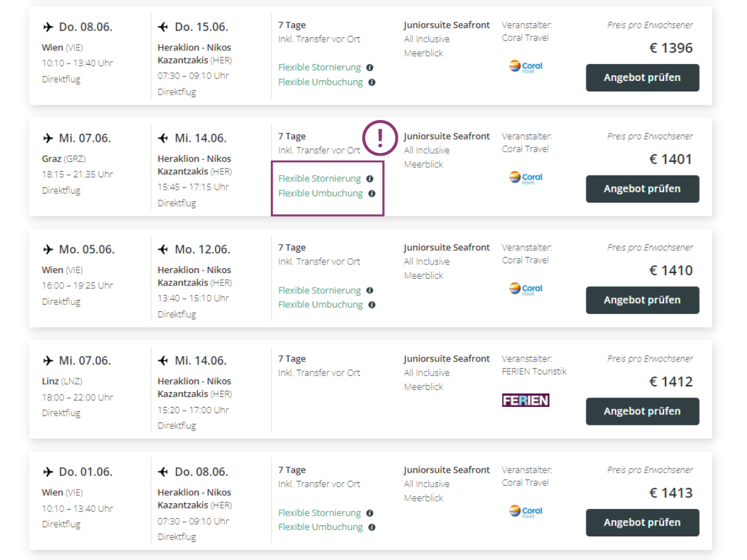Click return plane icon for Do. 15.06. flight
747x560 pixels.
(163, 27)
